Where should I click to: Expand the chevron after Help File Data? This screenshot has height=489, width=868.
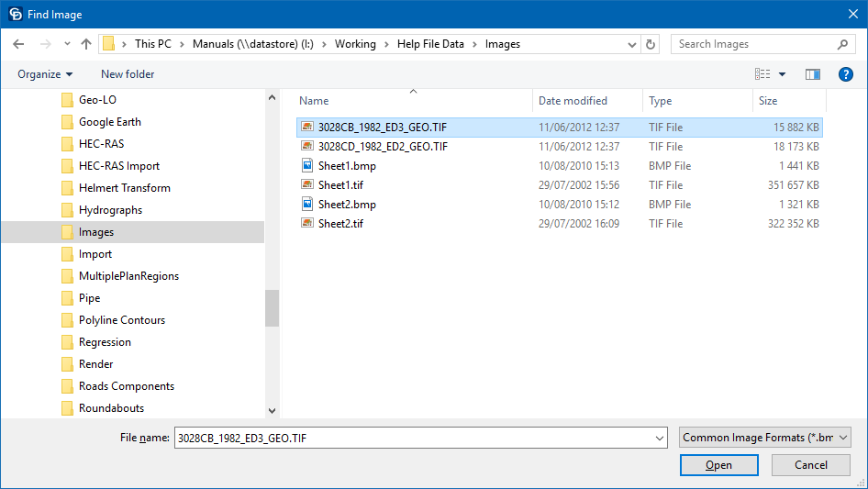pyautogui.click(x=475, y=44)
